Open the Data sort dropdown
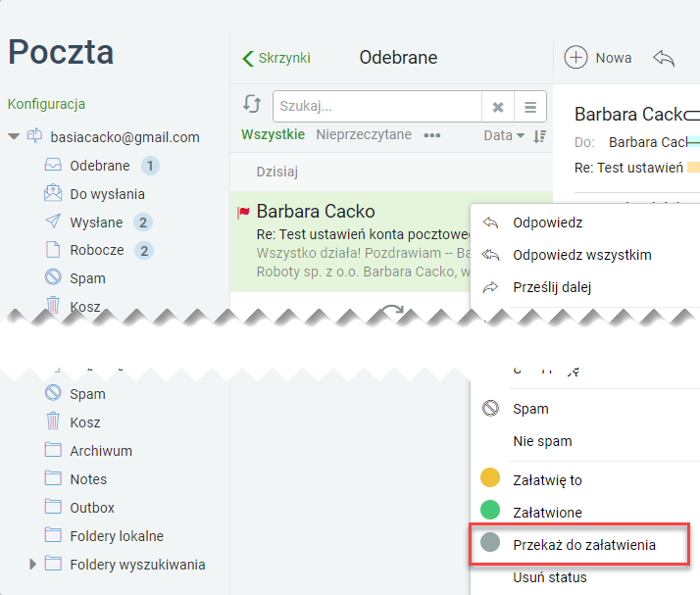The height and width of the screenshot is (595, 700). point(504,135)
